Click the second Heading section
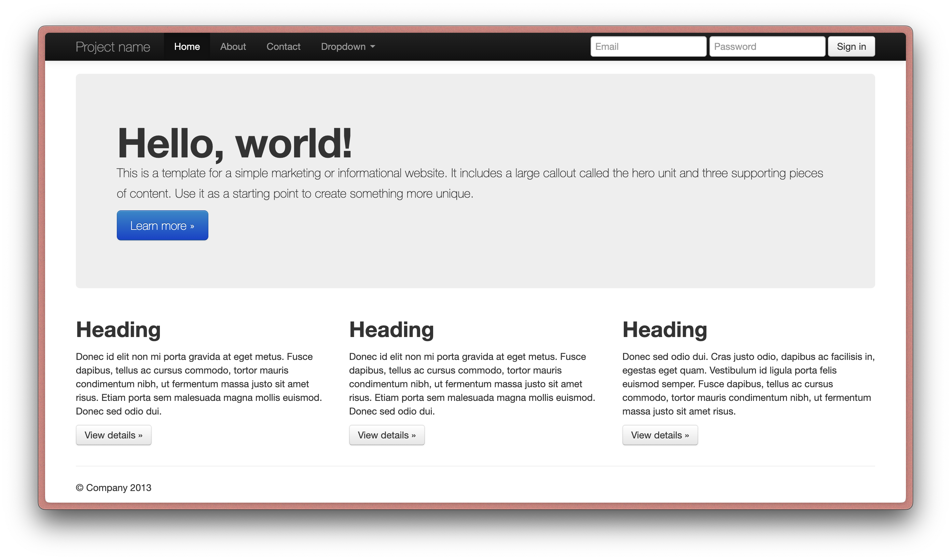 391,329
